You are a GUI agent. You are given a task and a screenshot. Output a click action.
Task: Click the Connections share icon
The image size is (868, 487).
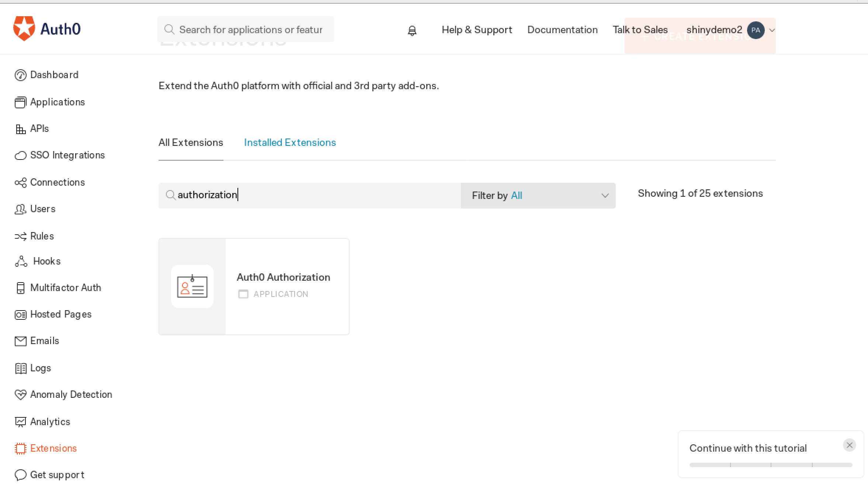point(20,183)
